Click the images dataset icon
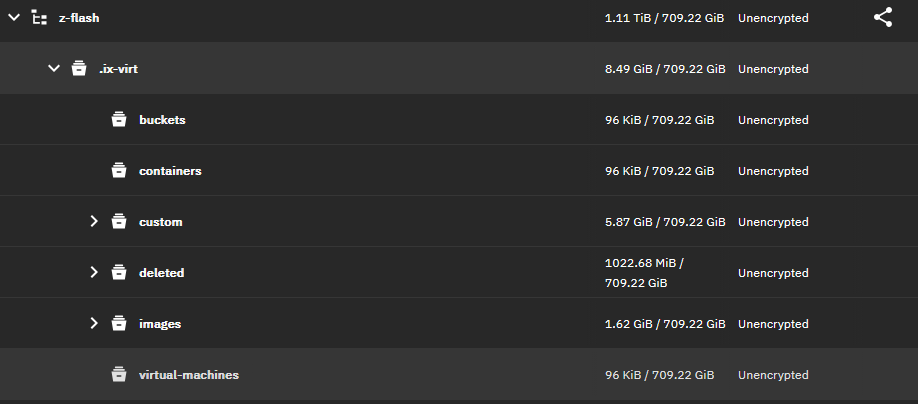Screen dimensions: 918x404 click(119, 323)
